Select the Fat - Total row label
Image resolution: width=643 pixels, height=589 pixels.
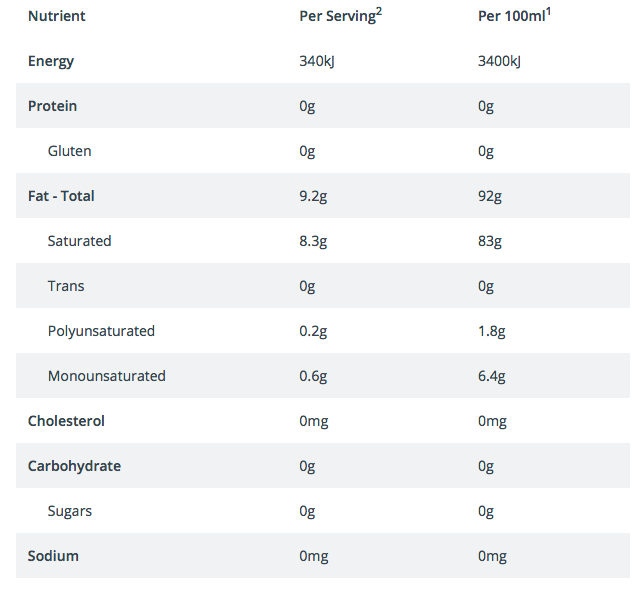61,196
